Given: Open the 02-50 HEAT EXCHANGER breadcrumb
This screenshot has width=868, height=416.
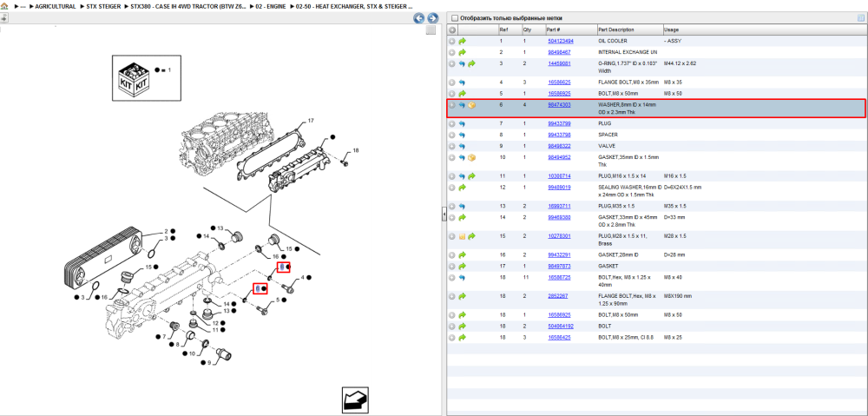Looking at the screenshot, I should coord(356,7).
